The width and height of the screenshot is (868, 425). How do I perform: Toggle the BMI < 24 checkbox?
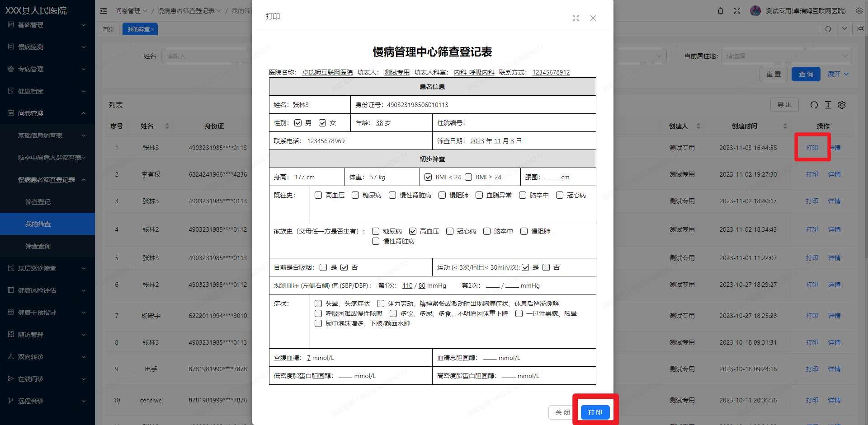tap(428, 177)
